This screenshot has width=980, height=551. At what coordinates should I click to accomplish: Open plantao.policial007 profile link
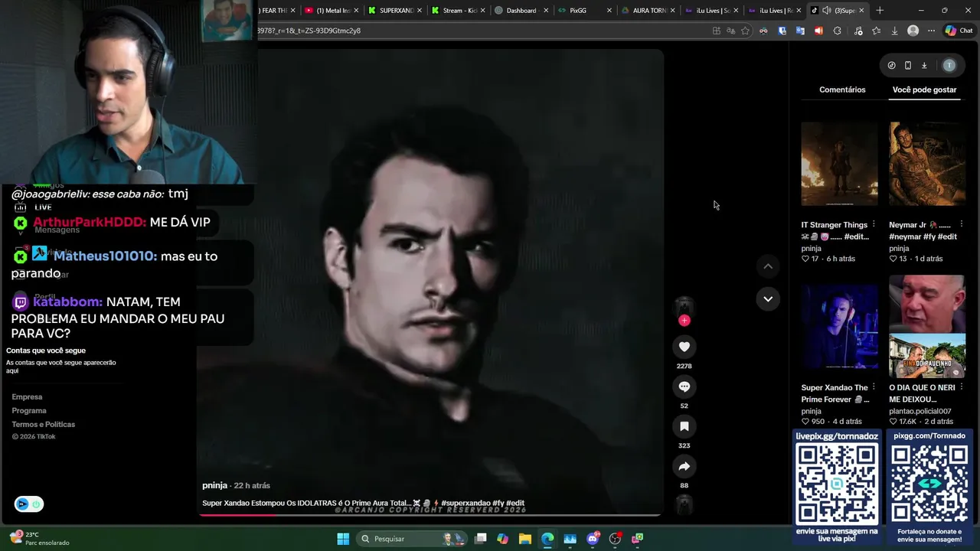[x=920, y=412]
